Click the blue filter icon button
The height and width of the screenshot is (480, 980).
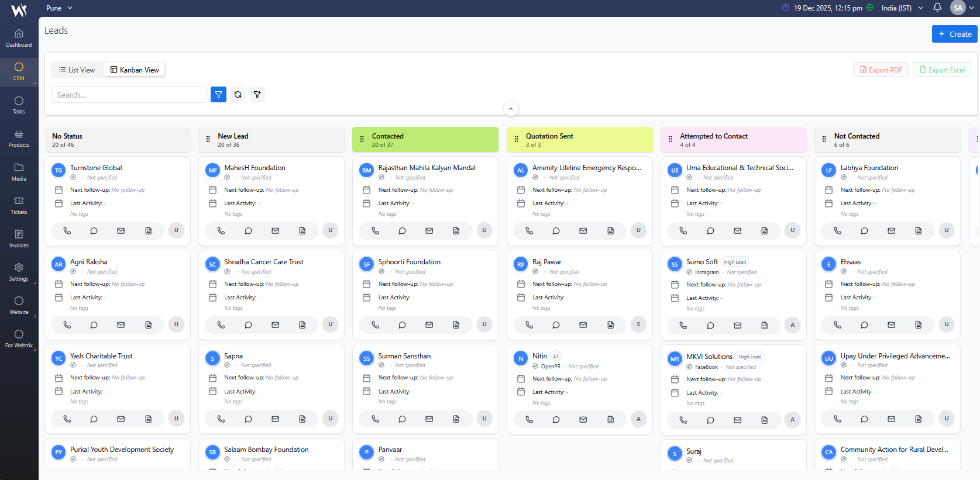pyautogui.click(x=218, y=95)
